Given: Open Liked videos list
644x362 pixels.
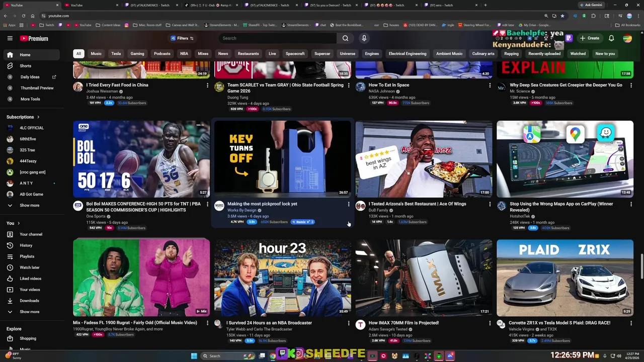Looking at the screenshot, I should 30,279.
